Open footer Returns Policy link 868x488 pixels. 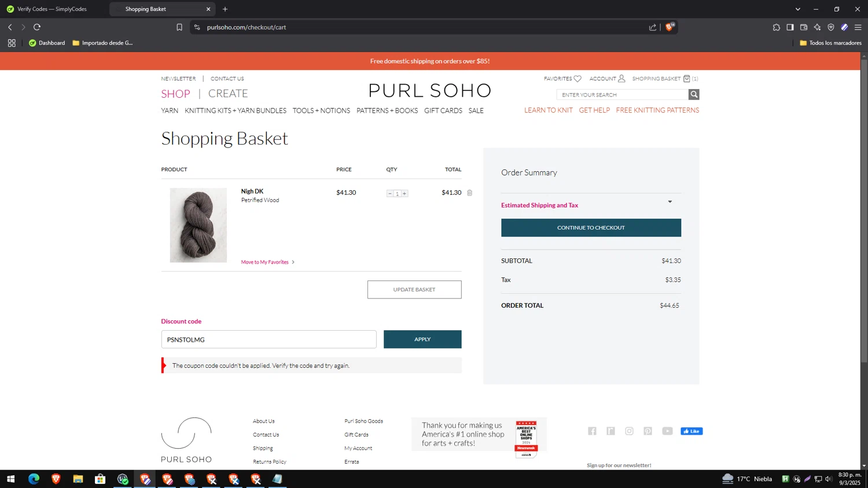270,461
